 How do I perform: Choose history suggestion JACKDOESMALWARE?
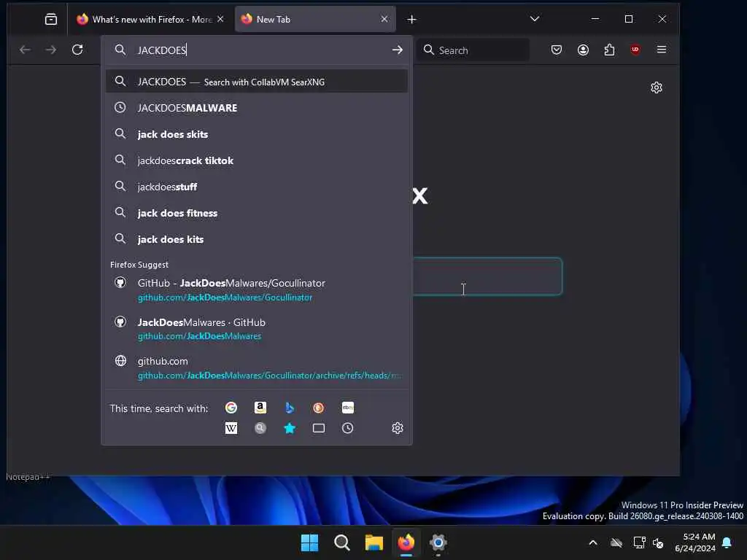pos(256,108)
